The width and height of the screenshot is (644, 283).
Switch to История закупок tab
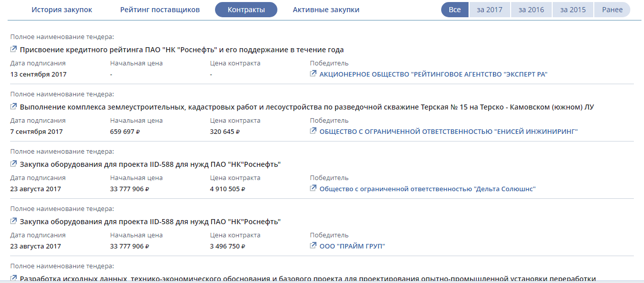[x=62, y=10]
